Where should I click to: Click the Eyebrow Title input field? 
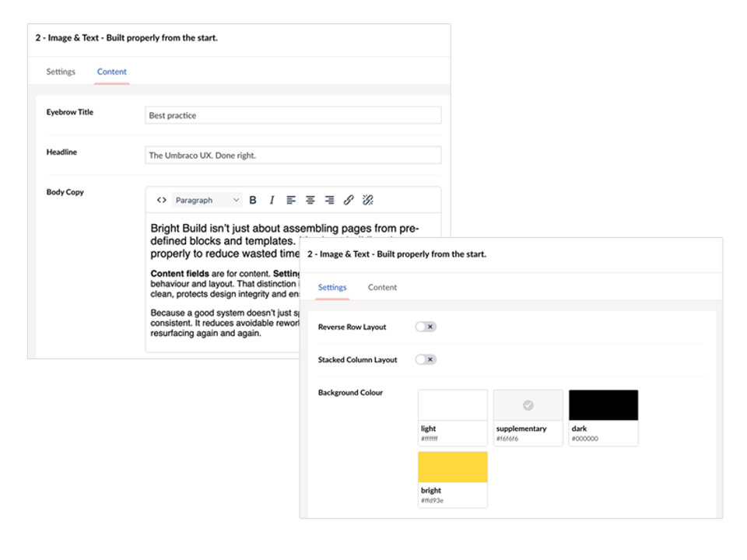tap(293, 115)
